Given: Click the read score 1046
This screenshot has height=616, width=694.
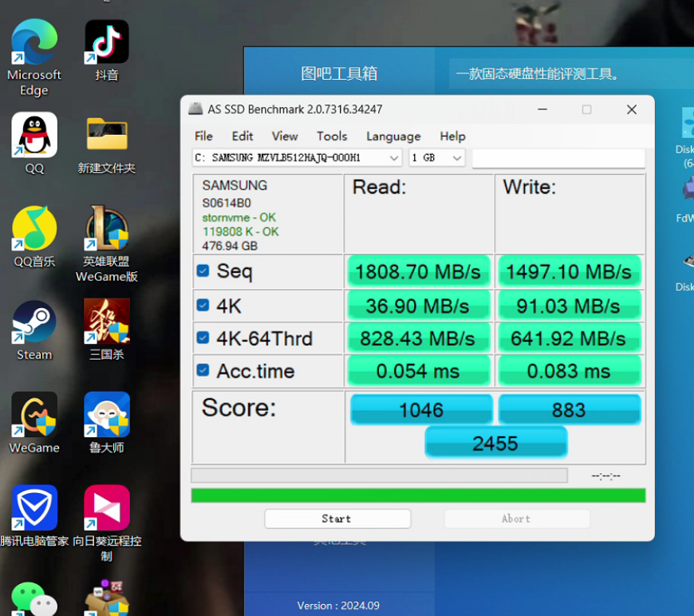Looking at the screenshot, I should 421,409.
